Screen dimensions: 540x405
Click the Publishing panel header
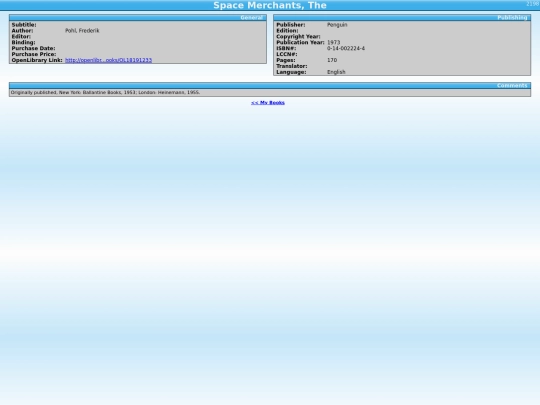tap(402, 18)
